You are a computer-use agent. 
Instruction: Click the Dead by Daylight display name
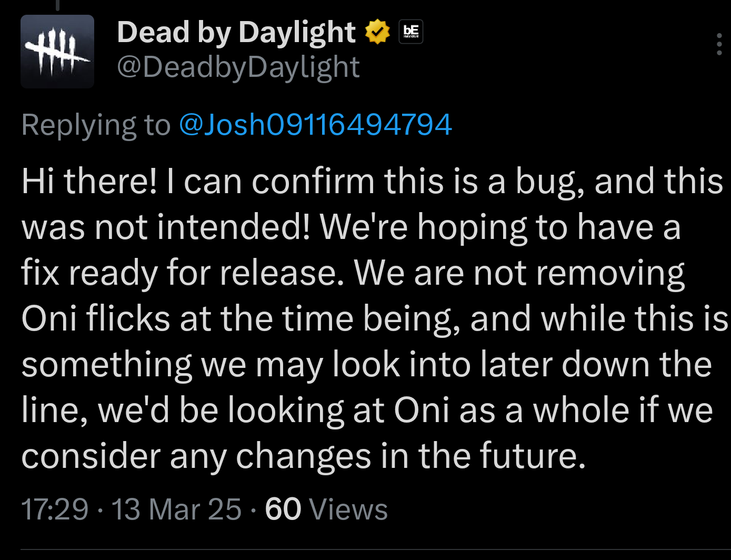(236, 32)
